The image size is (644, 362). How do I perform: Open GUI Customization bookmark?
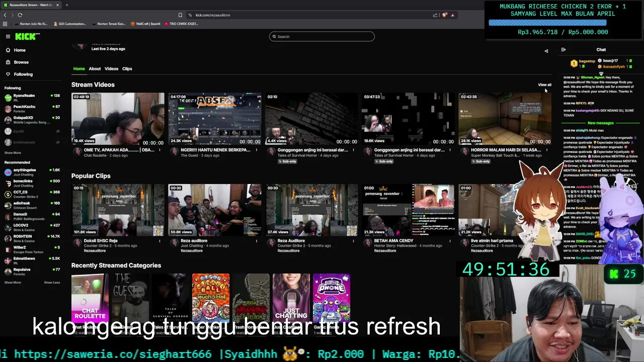click(69, 24)
